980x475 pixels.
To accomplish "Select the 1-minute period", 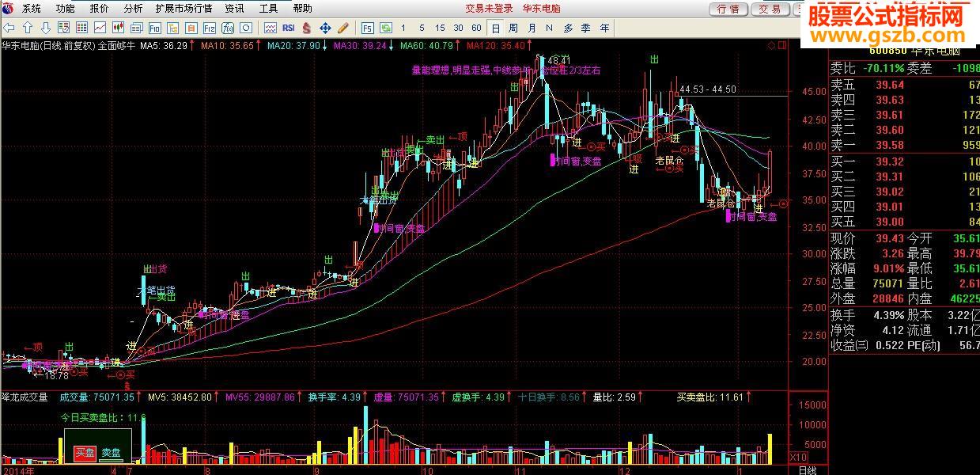I will pos(403,28).
